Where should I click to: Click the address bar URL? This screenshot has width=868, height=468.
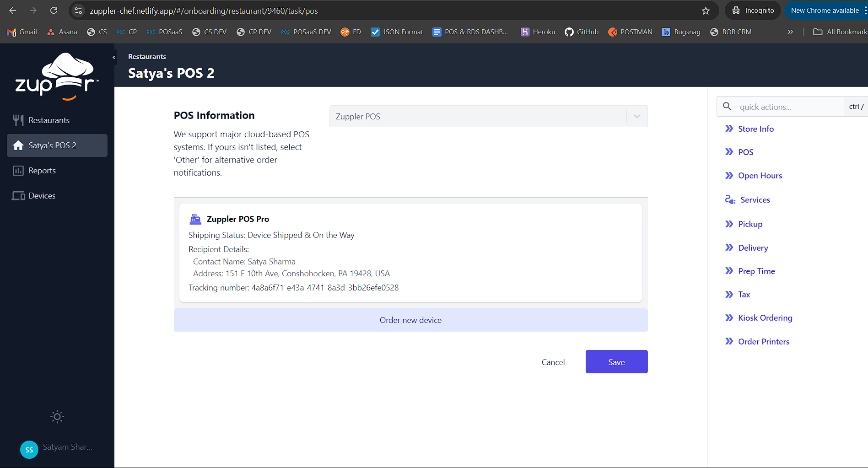pyautogui.click(x=204, y=11)
